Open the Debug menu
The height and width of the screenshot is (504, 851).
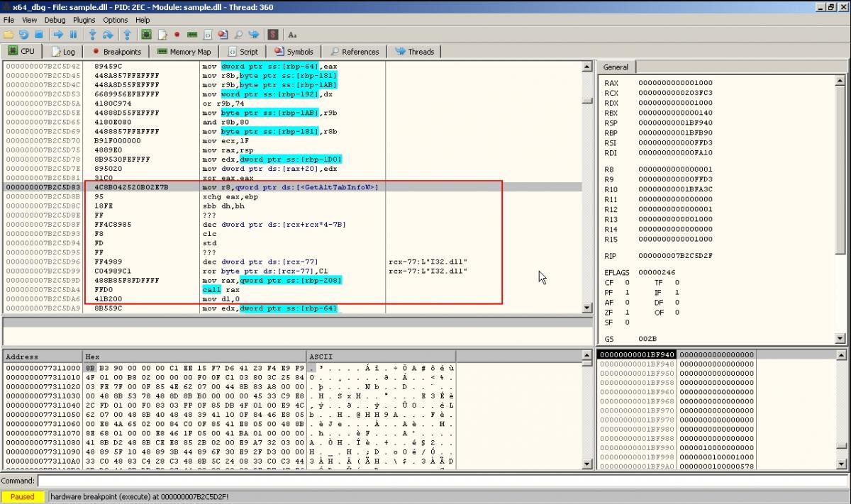point(55,20)
